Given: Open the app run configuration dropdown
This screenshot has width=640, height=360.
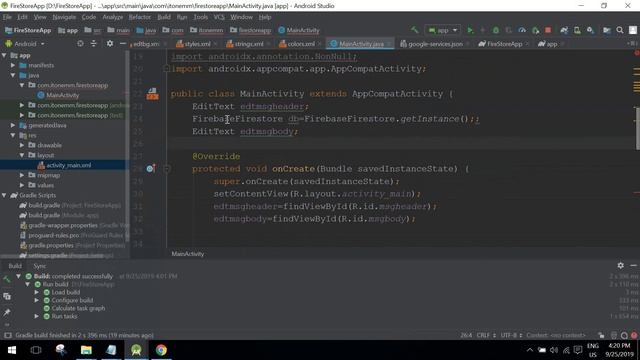Looking at the screenshot, I should tap(442, 30).
